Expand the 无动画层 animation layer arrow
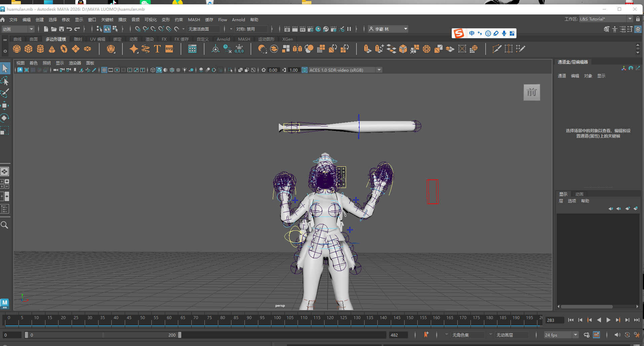 [491, 335]
